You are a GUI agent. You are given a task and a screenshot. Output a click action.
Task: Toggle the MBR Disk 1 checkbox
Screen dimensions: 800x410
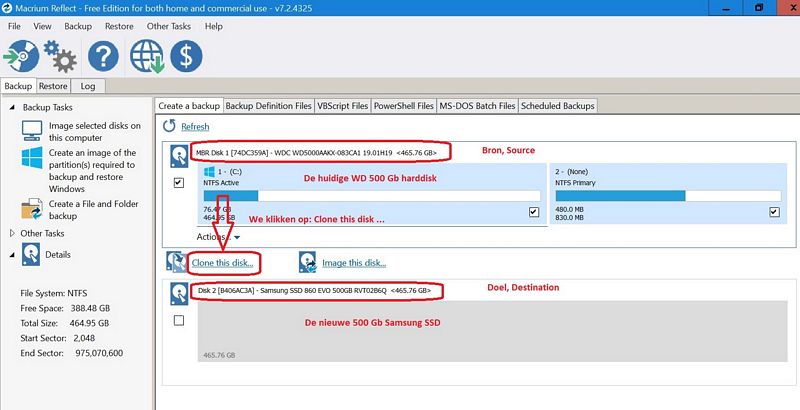pos(179,183)
